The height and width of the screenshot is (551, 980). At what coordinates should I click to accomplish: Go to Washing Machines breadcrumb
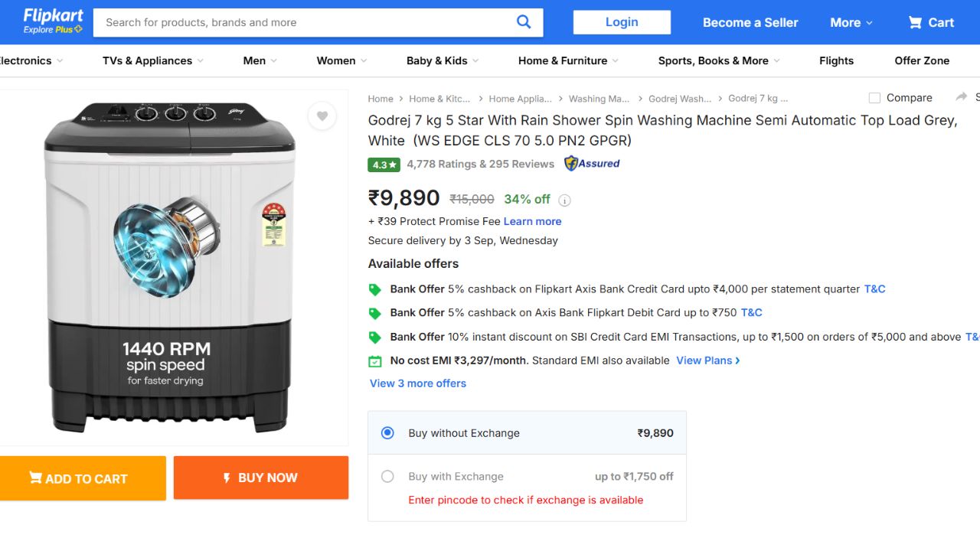point(599,99)
